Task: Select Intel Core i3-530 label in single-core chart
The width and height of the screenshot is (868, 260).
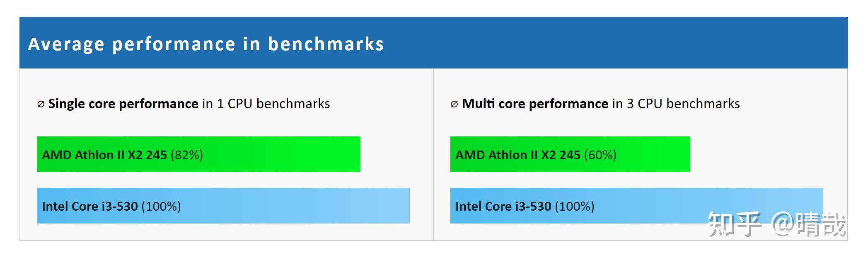Action: click(x=89, y=206)
